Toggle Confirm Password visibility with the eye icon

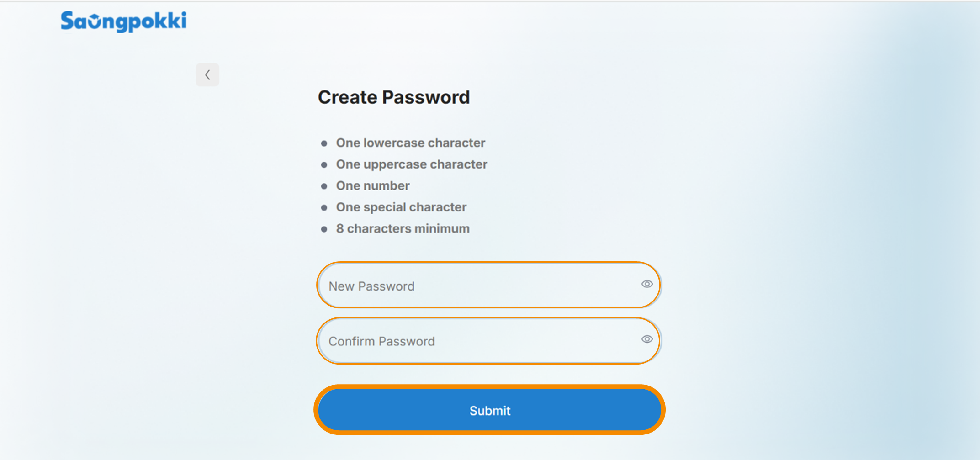pyautogui.click(x=647, y=339)
